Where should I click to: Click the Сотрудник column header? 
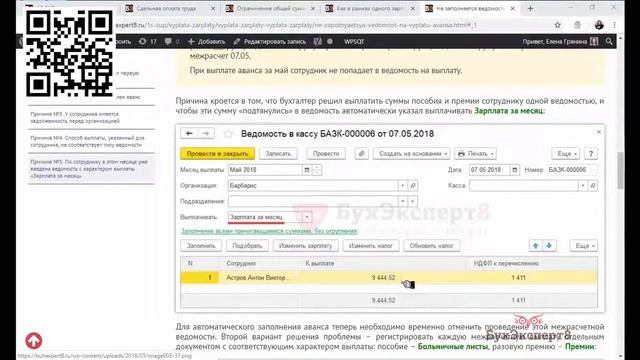click(x=241, y=263)
